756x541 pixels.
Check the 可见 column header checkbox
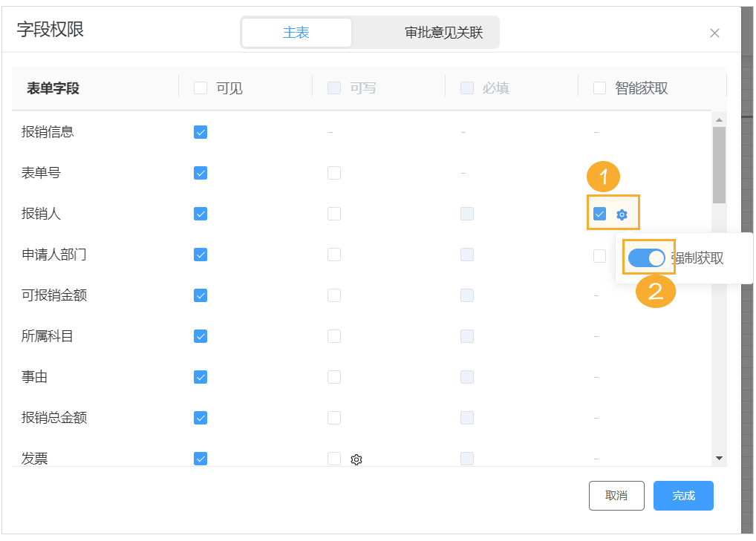pos(200,88)
